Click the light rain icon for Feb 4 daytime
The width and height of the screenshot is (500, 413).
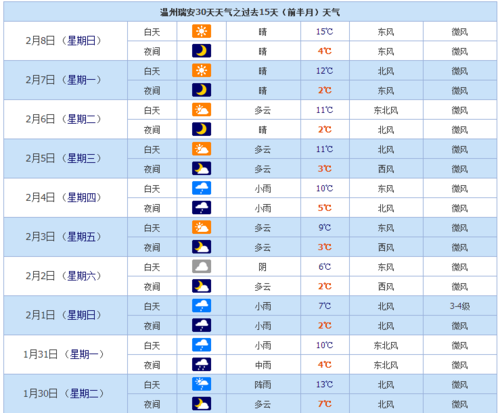pos(201,188)
